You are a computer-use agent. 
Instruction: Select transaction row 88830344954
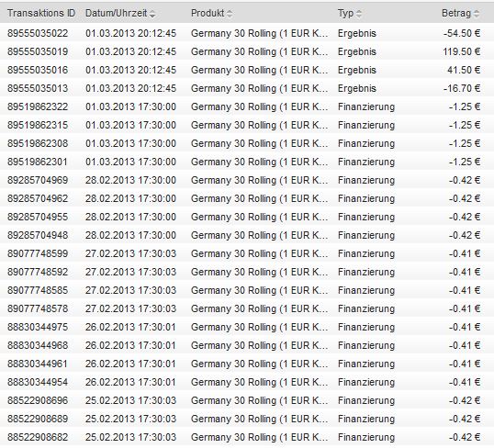pyautogui.click(x=247, y=382)
